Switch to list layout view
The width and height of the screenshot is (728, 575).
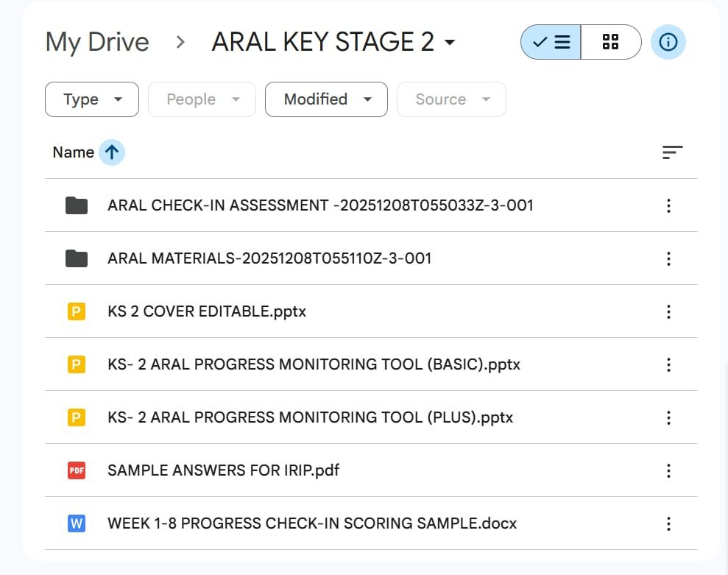tap(551, 42)
